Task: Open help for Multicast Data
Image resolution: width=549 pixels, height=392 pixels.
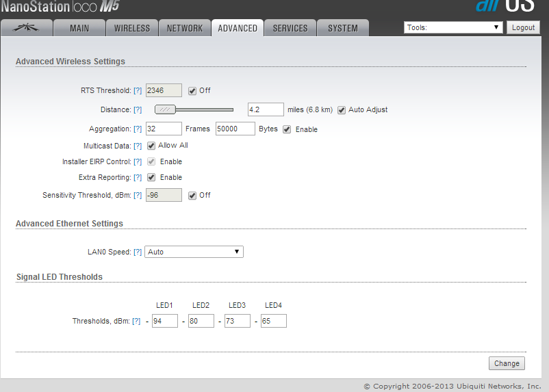Action: pyautogui.click(x=138, y=146)
